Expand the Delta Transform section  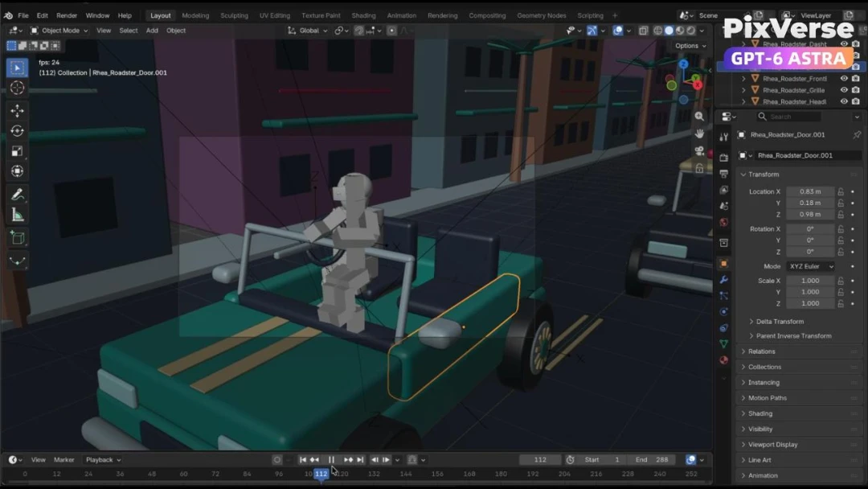780,321
